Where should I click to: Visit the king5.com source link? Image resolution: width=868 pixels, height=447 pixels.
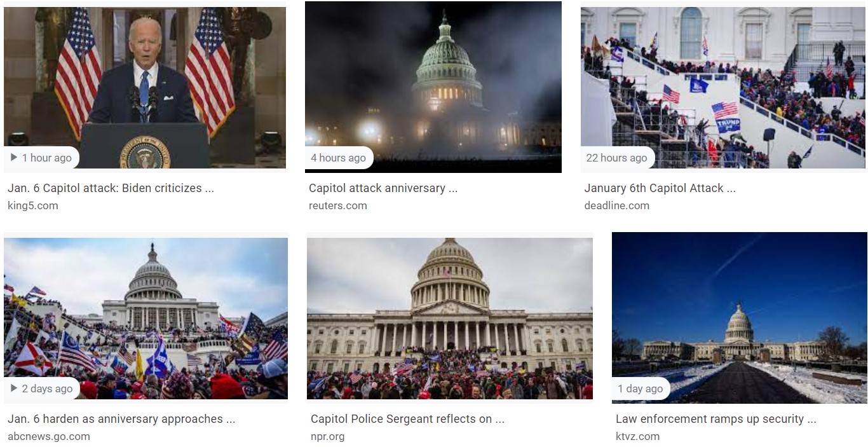click(x=33, y=205)
